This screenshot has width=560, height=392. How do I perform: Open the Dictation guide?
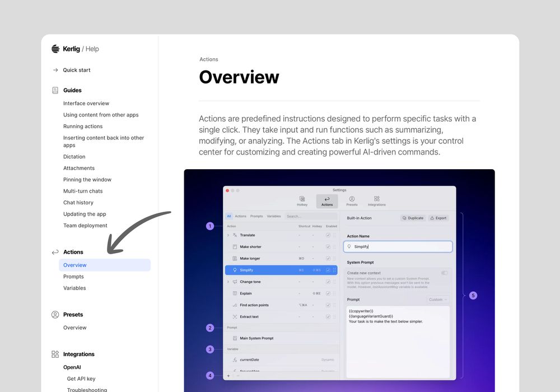click(74, 157)
